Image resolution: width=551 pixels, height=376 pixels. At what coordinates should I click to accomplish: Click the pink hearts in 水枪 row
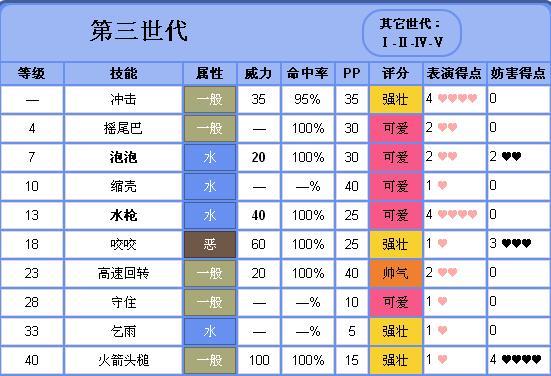(458, 214)
